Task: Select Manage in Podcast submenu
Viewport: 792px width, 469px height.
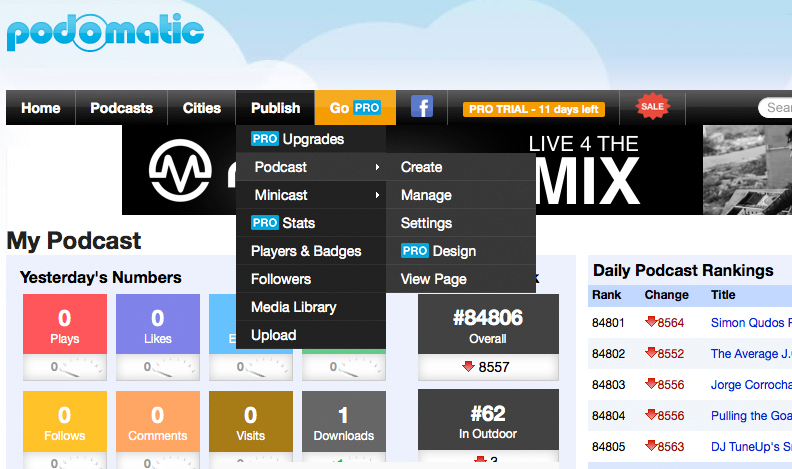Action: (461, 195)
